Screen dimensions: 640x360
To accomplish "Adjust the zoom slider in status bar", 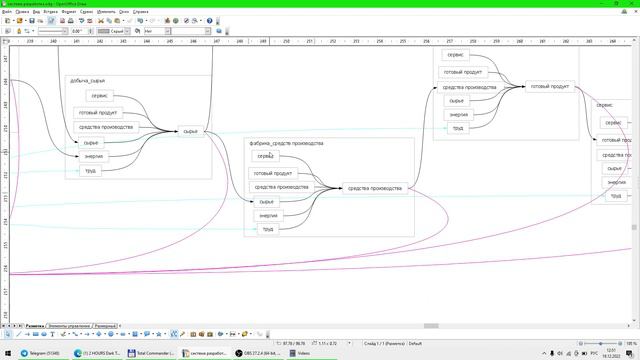I will (600, 344).
